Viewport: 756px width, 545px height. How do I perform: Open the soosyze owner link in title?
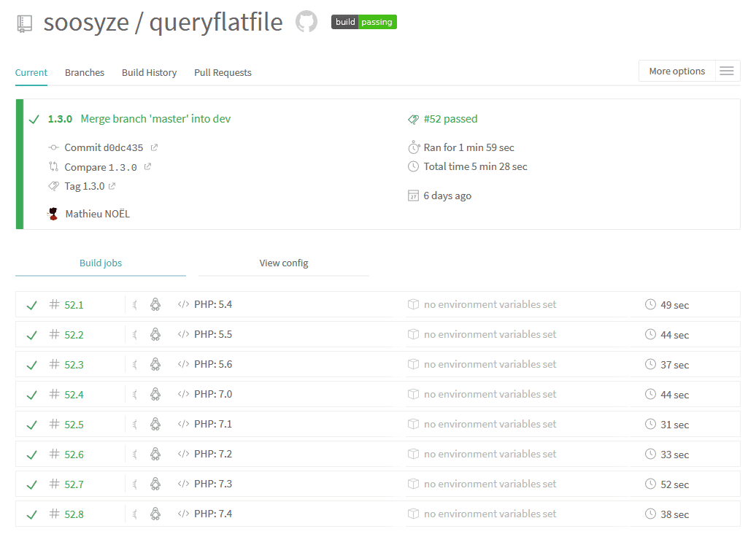point(85,22)
